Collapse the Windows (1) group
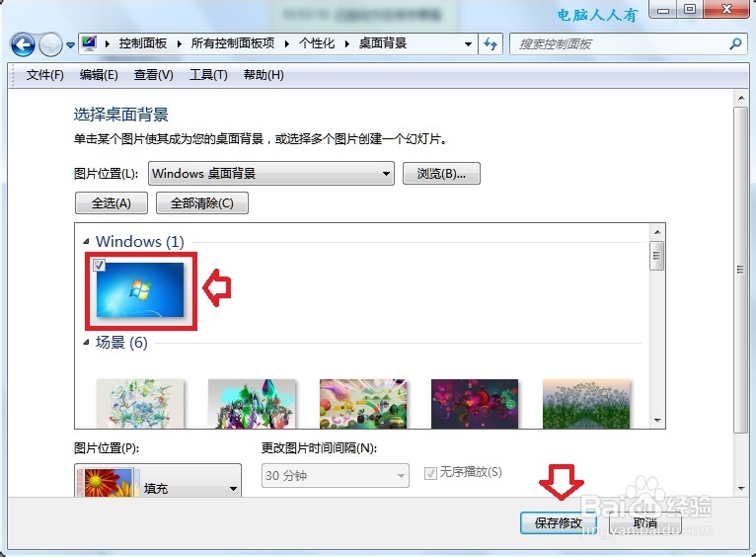 (x=86, y=242)
